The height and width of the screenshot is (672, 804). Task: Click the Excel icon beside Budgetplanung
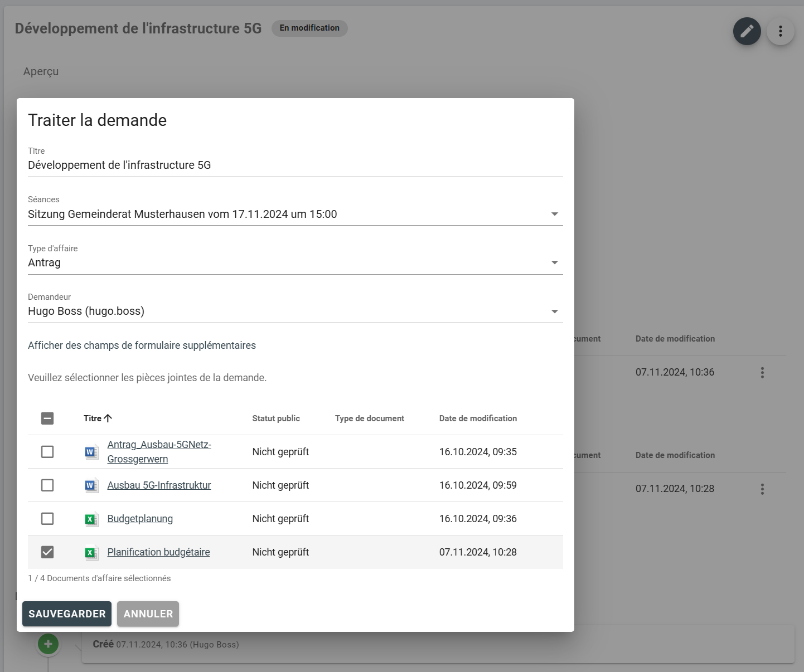(91, 519)
